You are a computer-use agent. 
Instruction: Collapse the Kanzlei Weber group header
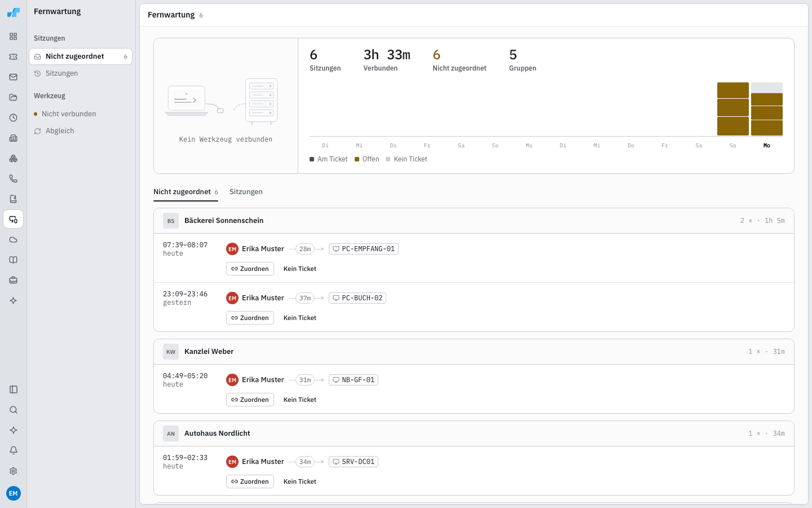pyautogui.click(x=474, y=352)
